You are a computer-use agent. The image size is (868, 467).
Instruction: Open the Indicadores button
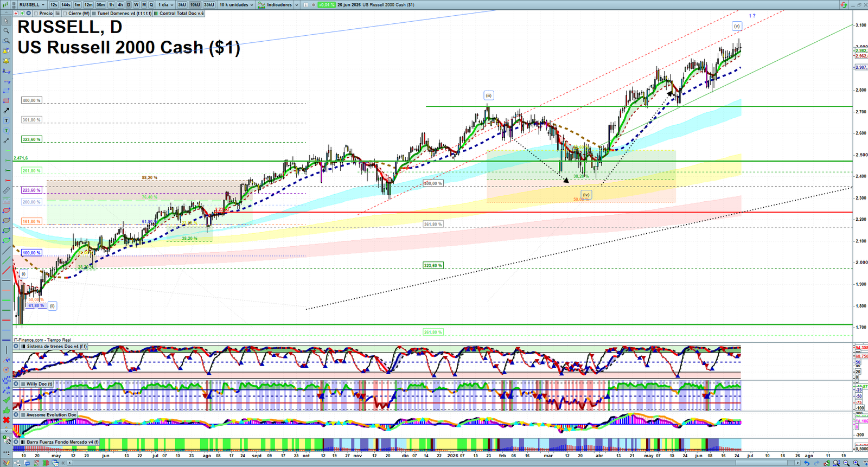(x=275, y=4)
